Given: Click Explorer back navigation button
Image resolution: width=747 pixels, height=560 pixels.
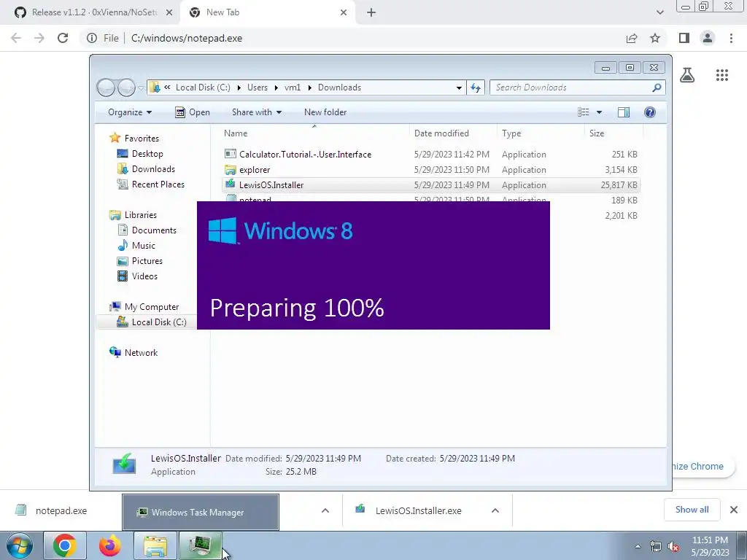Looking at the screenshot, I should 106,87.
